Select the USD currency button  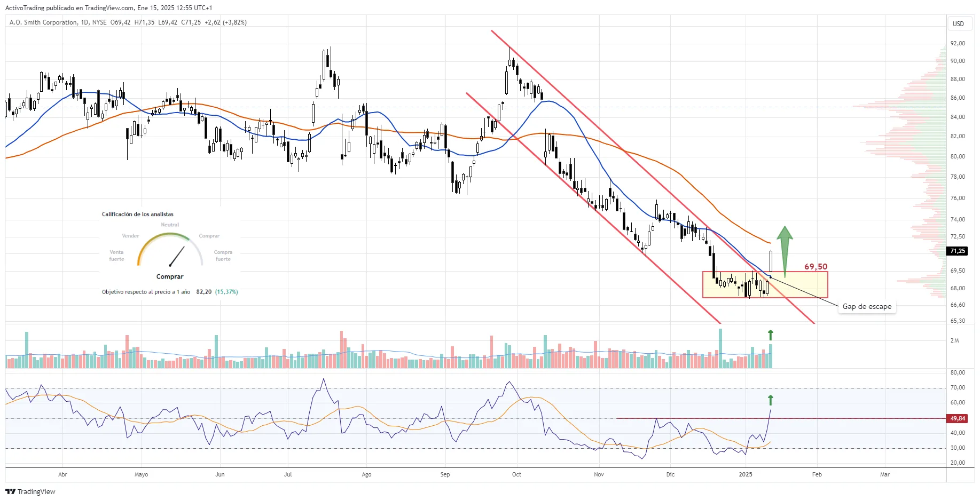pos(959,23)
